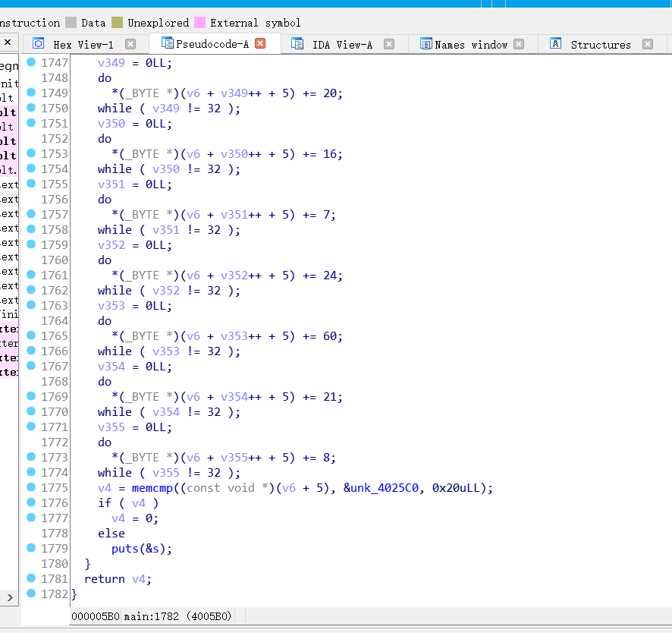Select variable v349 on line 1747
The width and height of the screenshot is (672, 633).
tap(111, 63)
